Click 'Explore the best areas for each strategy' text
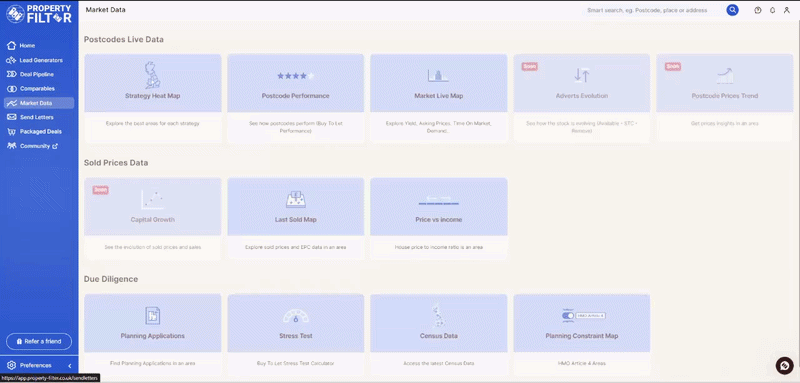The width and height of the screenshot is (800, 383). point(153,123)
